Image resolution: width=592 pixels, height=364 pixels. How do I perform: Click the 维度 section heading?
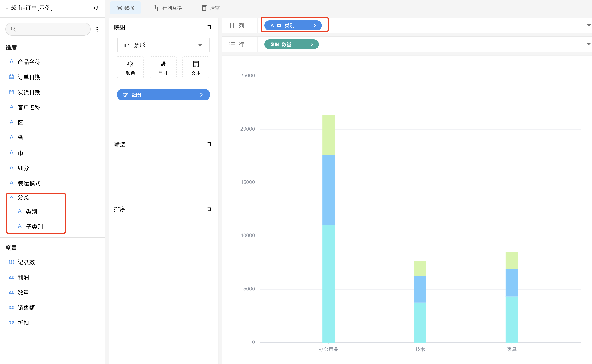click(11, 48)
